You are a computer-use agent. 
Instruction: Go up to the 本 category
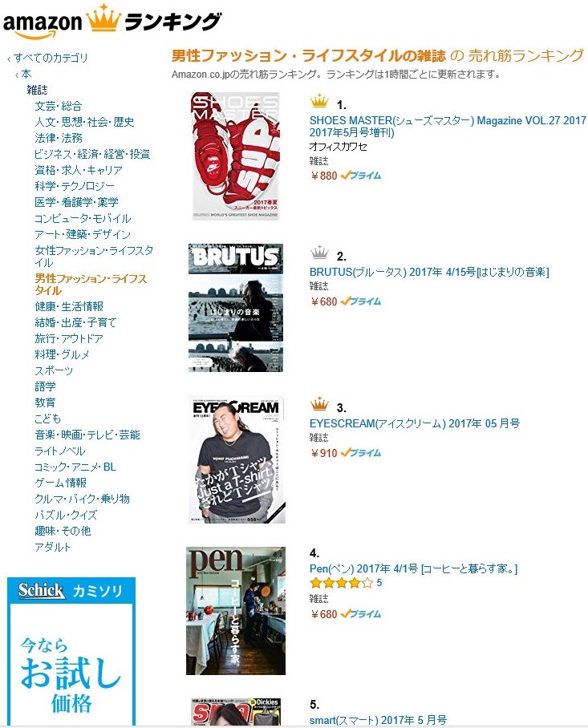(x=26, y=74)
